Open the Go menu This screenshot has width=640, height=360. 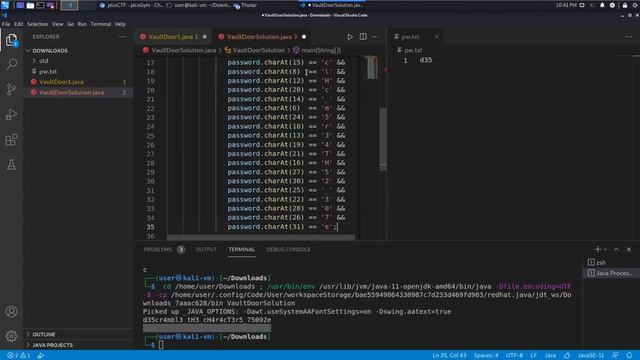pos(71,24)
